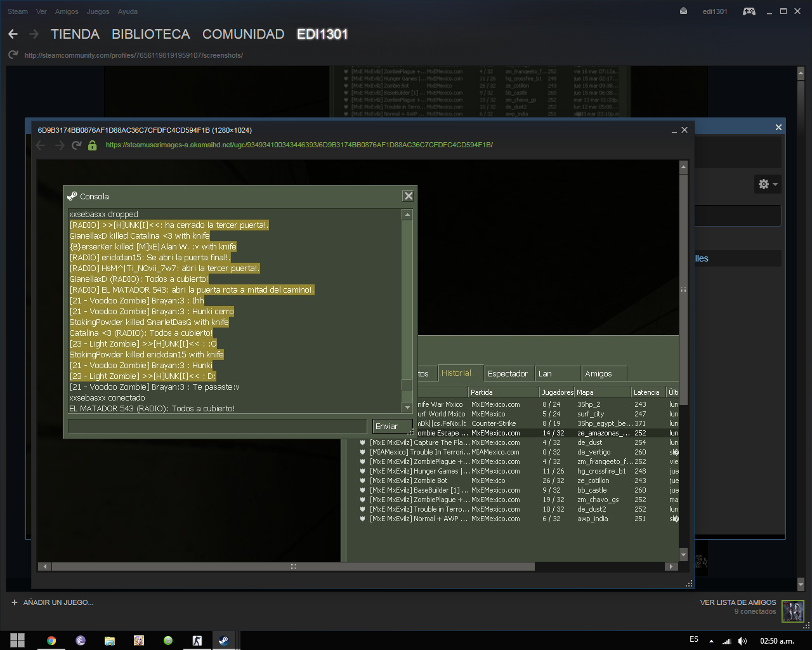Image resolution: width=812 pixels, height=650 pixels.
Task: Click scroll-right arrow of popup horizontal scrollbar
Action: (x=671, y=566)
